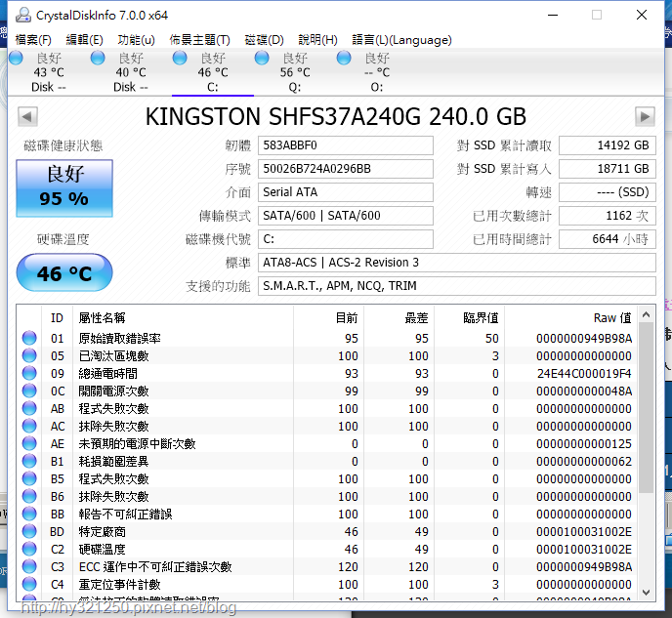This screenshot has height=618, width=672.
Task: Click the 46 °C temperature button
Action: click(64, 272)
